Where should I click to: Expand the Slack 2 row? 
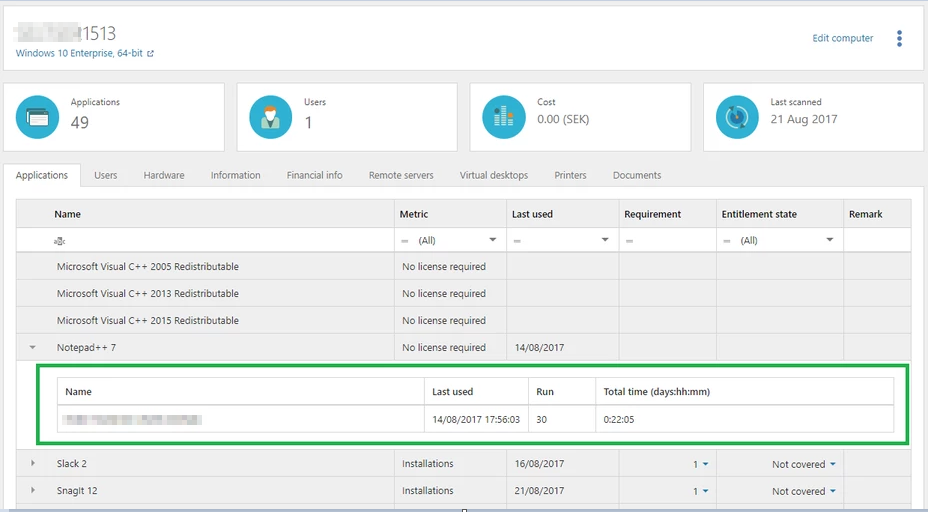click(33, 464)
